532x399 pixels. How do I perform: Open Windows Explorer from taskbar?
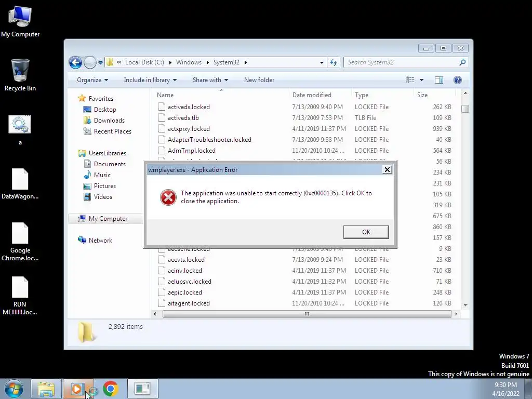pyautogui.click(x=46, y=389)
